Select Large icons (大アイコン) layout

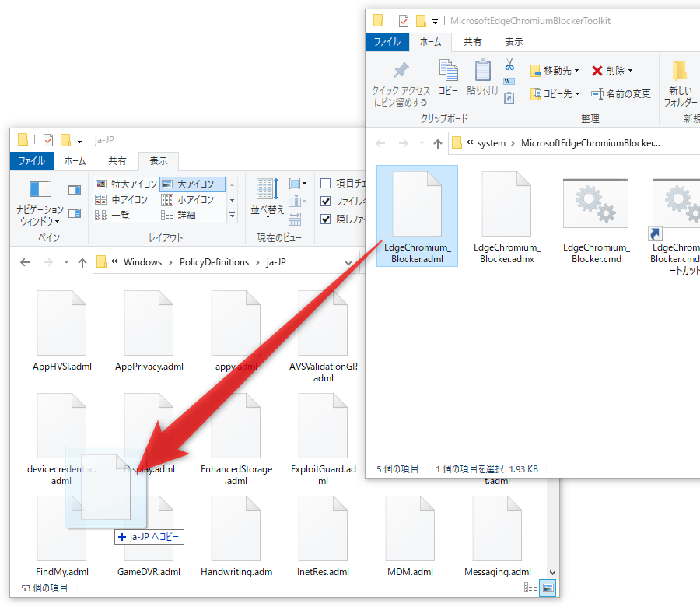192,184
